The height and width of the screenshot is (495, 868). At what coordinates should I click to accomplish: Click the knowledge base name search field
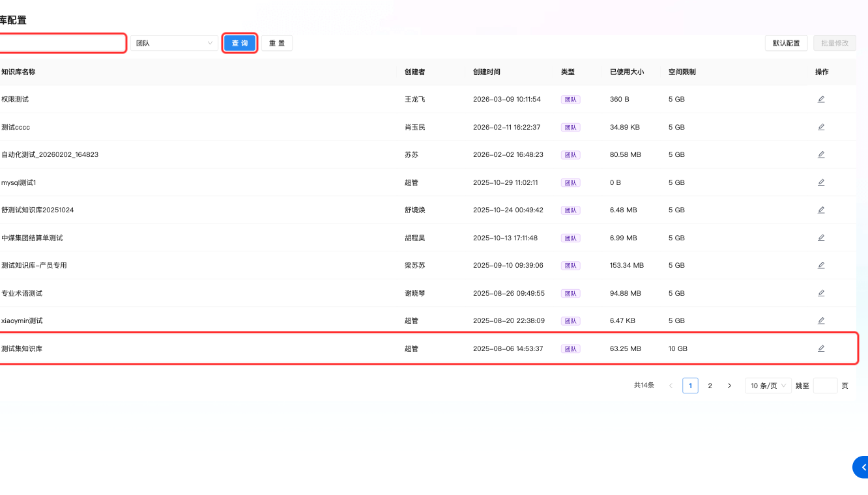tap(62, 43)
